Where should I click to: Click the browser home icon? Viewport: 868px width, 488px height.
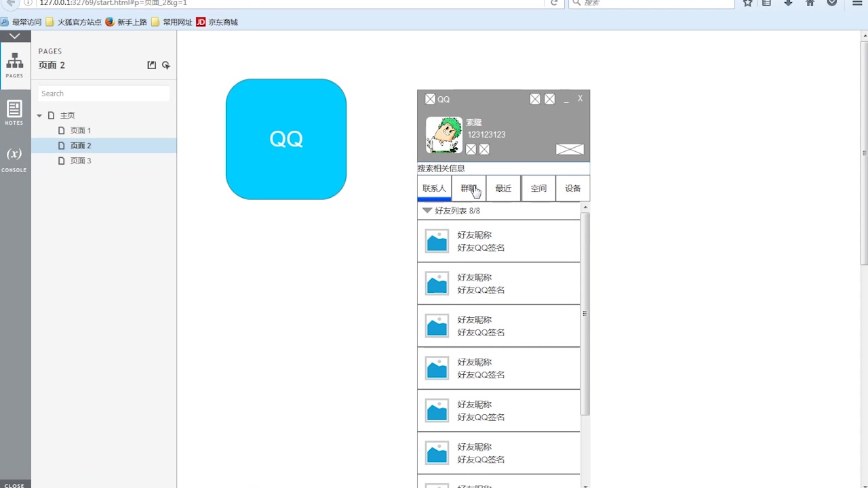click(810, 3)
